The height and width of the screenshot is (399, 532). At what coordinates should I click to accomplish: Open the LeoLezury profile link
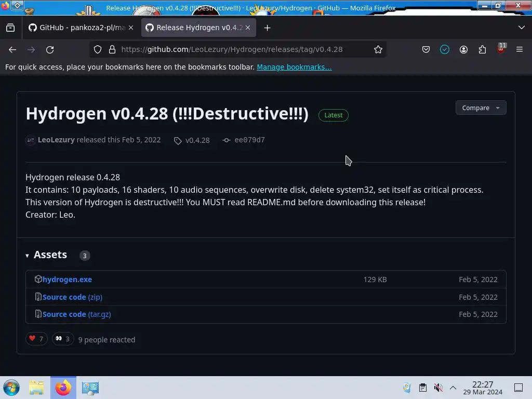pos(56,140)
